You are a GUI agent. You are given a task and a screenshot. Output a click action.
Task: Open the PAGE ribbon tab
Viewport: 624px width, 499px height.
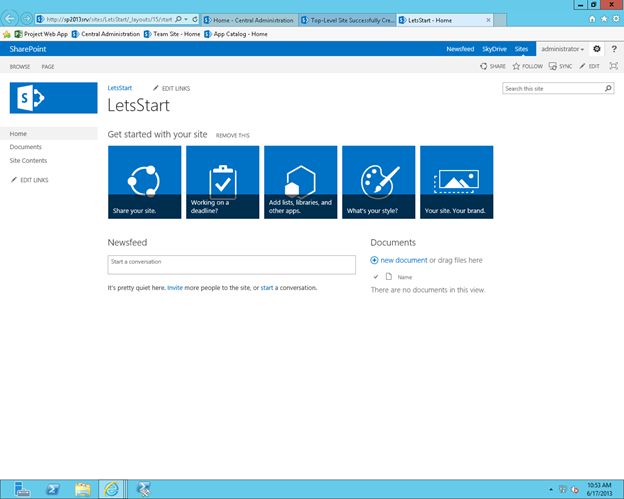[48, 66]
